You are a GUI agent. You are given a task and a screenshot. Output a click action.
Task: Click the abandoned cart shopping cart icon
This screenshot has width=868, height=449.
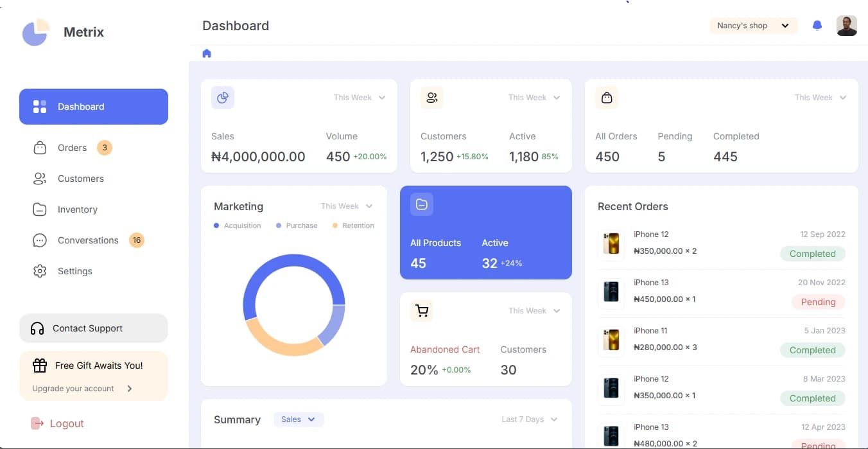[x=422, y=311]
